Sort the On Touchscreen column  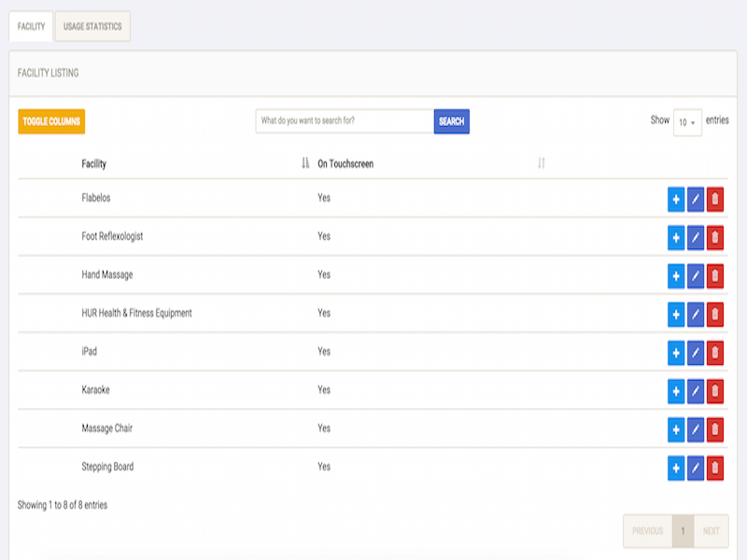coord(542,163)
